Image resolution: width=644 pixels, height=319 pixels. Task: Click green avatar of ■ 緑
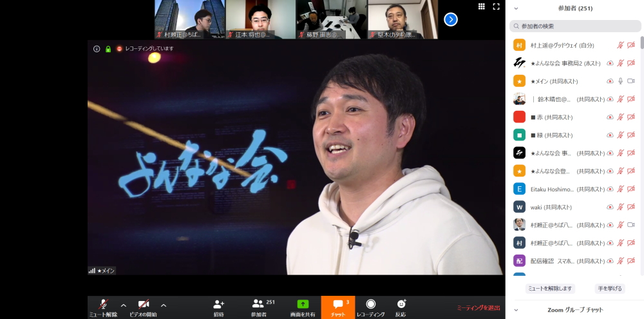tap(519, 135)
